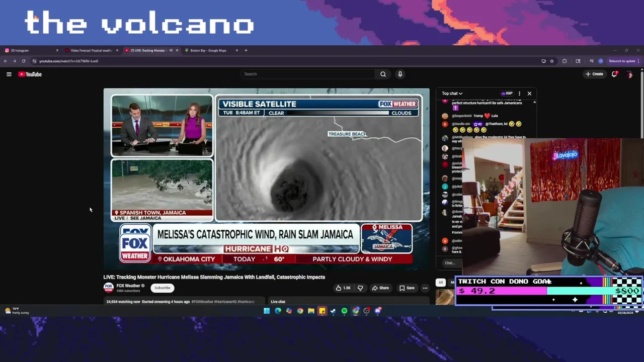The image size is (644, 362).
Task: Go to YouTube home via logo
Action: pos(30,74)
